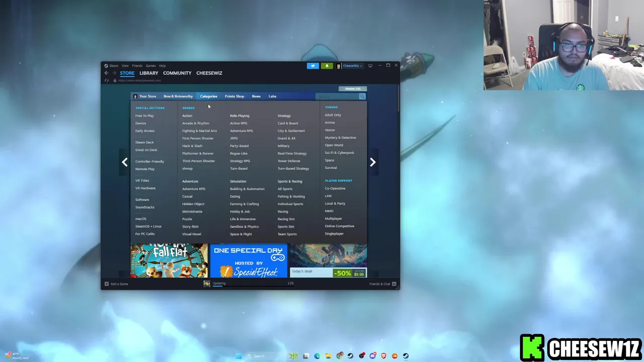Open Today's deal -50% game tile

pyautogui.click(x=328, y=260)
